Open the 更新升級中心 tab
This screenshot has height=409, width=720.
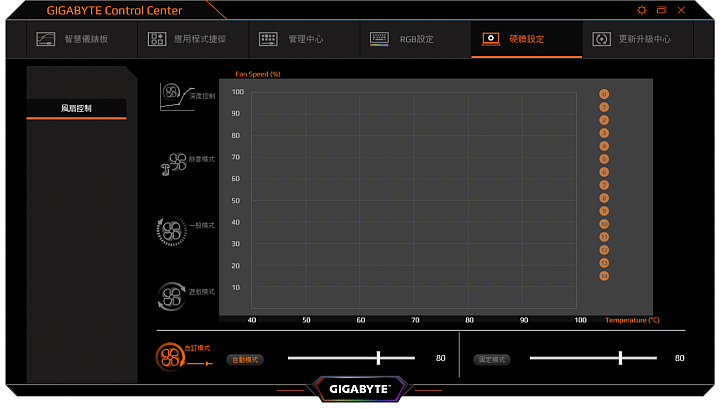pyautogui.click(x=637, y=39)
